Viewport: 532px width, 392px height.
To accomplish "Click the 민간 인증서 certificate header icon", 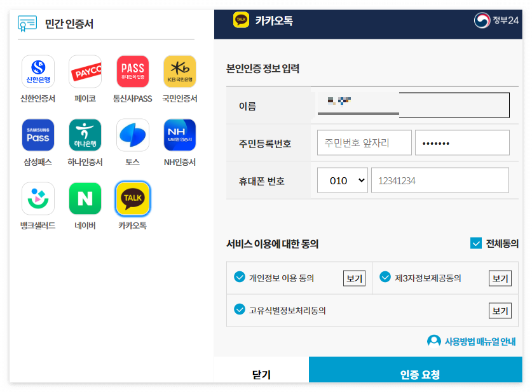I will [27, 24].
